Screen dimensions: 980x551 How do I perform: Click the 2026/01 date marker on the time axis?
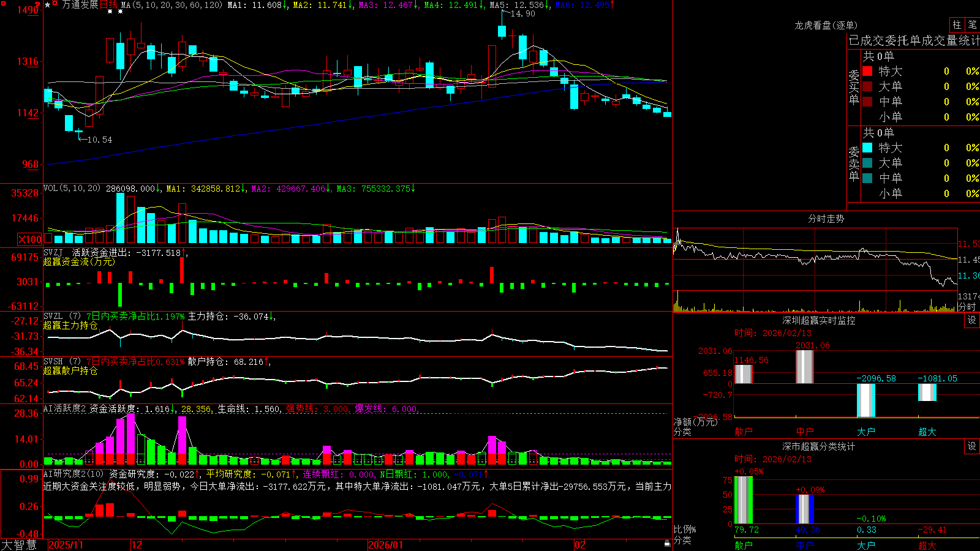click(x=386, y=545)
